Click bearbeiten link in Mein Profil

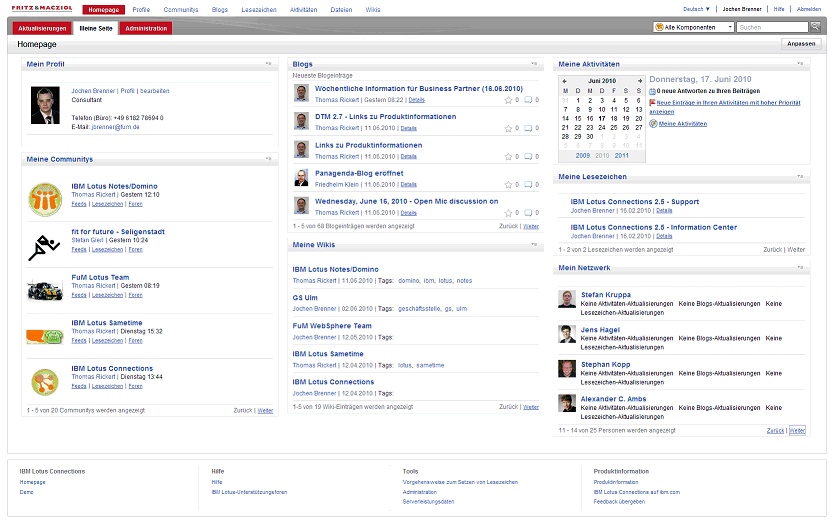coord(155,91)
